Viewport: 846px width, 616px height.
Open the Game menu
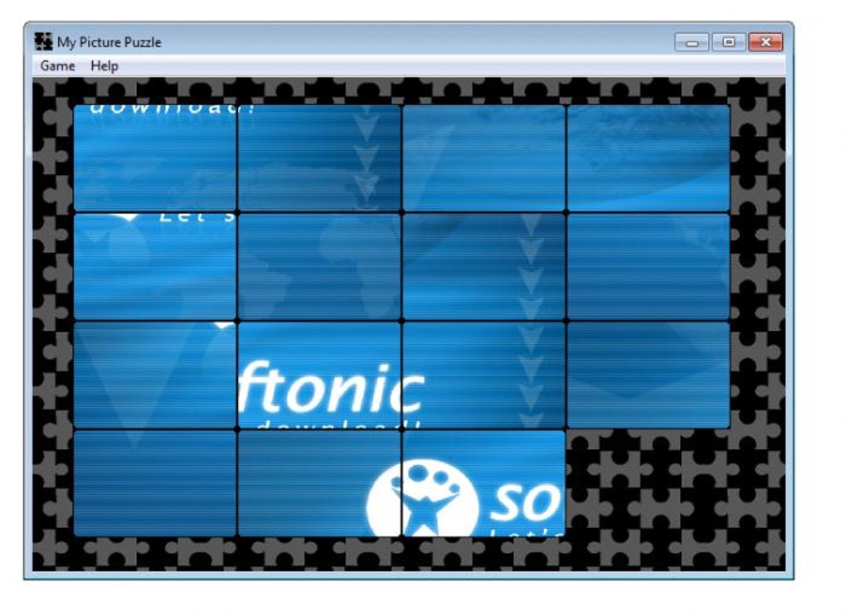point(57,65)
